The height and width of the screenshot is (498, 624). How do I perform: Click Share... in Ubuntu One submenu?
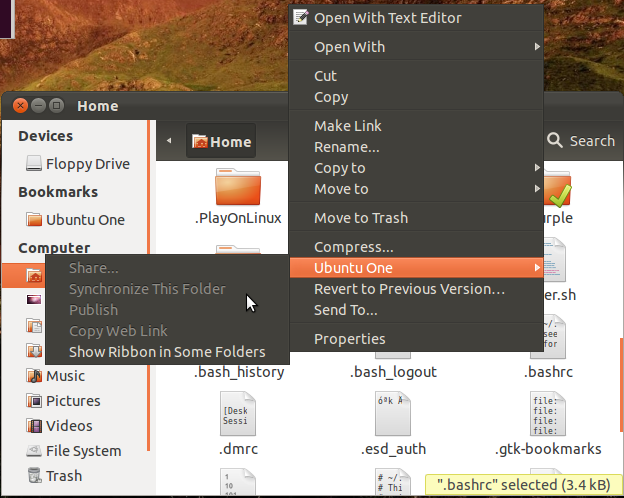[x=167, y=268]
